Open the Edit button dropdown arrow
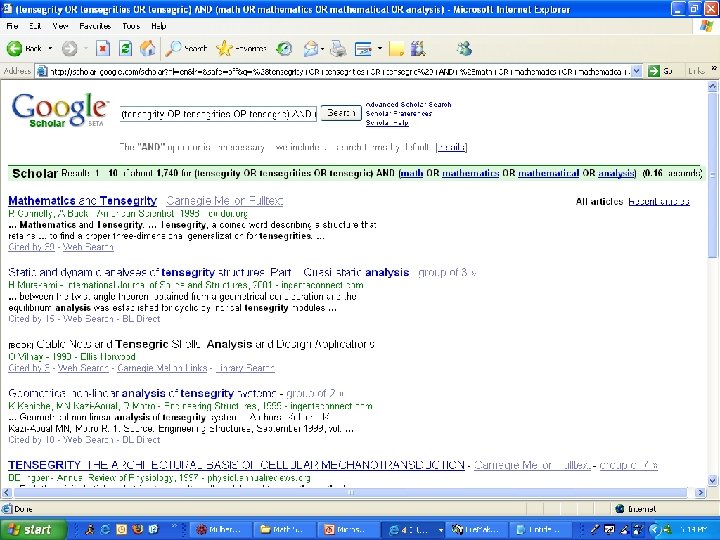Viewport: 720px width, 540px height. (x=380, y=48)
